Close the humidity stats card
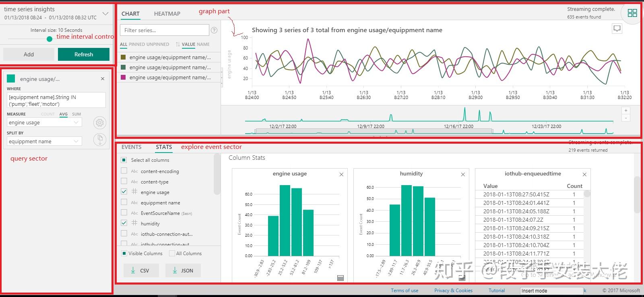Image resolution: width=644 pixels, height=297 pixels. tap(463, 174)
